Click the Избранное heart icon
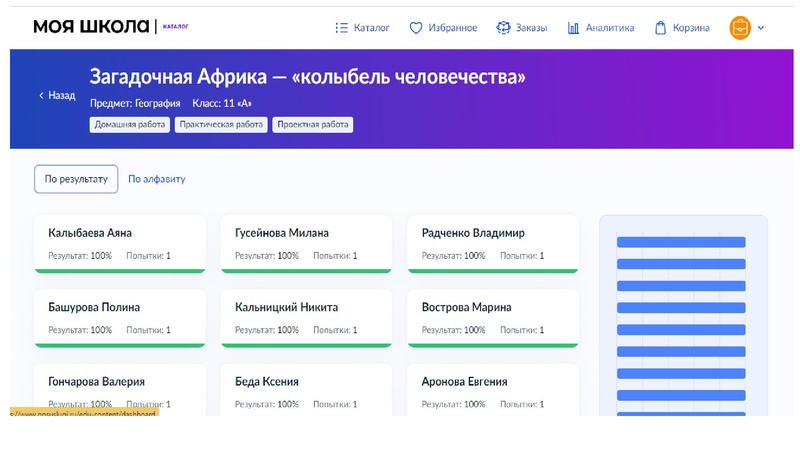The width and height of the screenshot is (800, 450). pos(416,28)
